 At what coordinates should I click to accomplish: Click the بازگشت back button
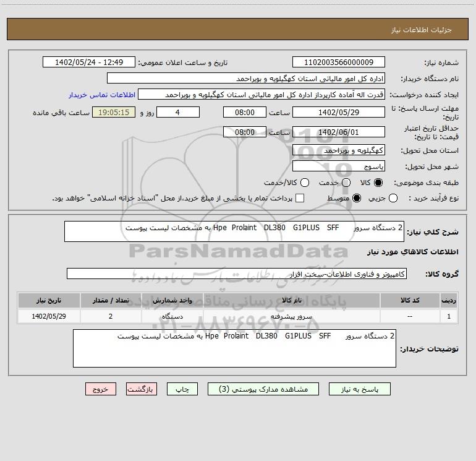point(142,389)
